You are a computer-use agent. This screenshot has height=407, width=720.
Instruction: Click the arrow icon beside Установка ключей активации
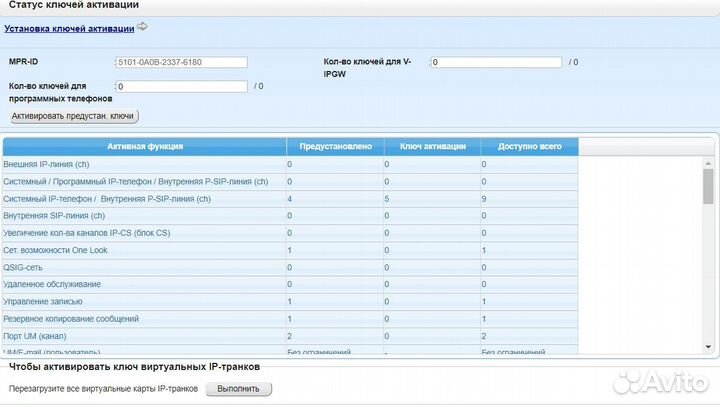click(x=141, y=27)
